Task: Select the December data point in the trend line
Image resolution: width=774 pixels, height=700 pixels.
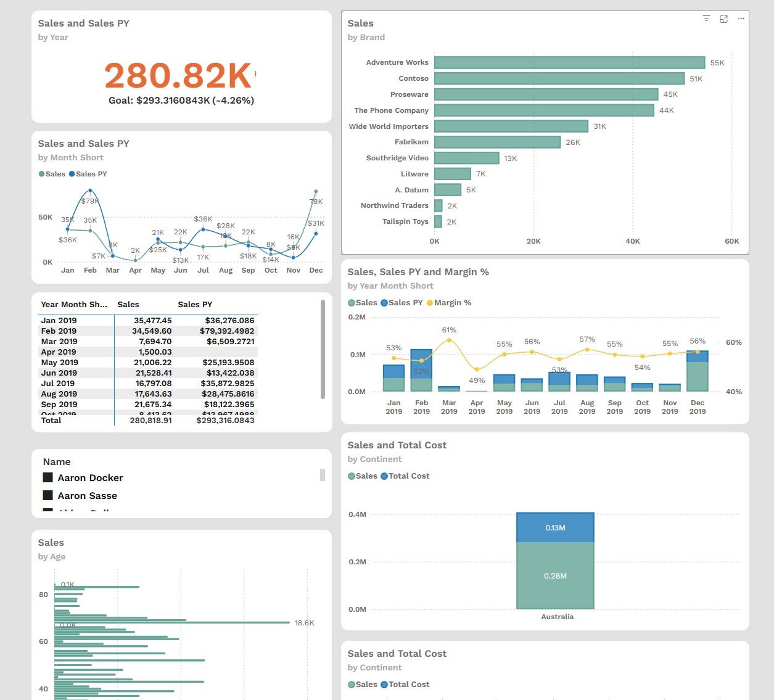Action: click(316, 191)
